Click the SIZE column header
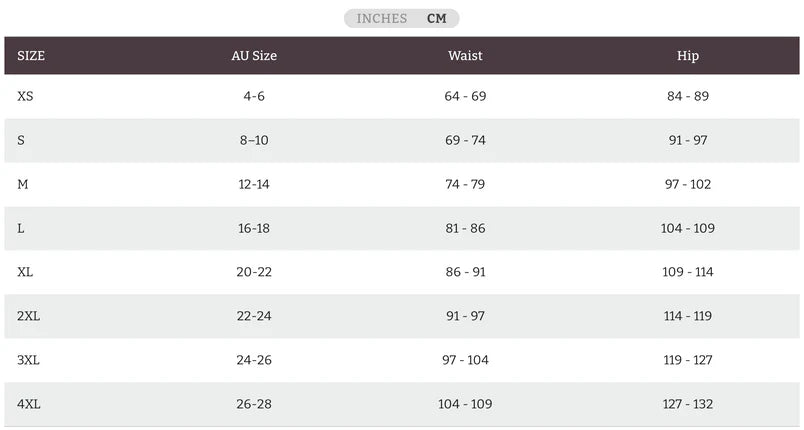This screenshot has width=804, height=430. coord(31,56)
